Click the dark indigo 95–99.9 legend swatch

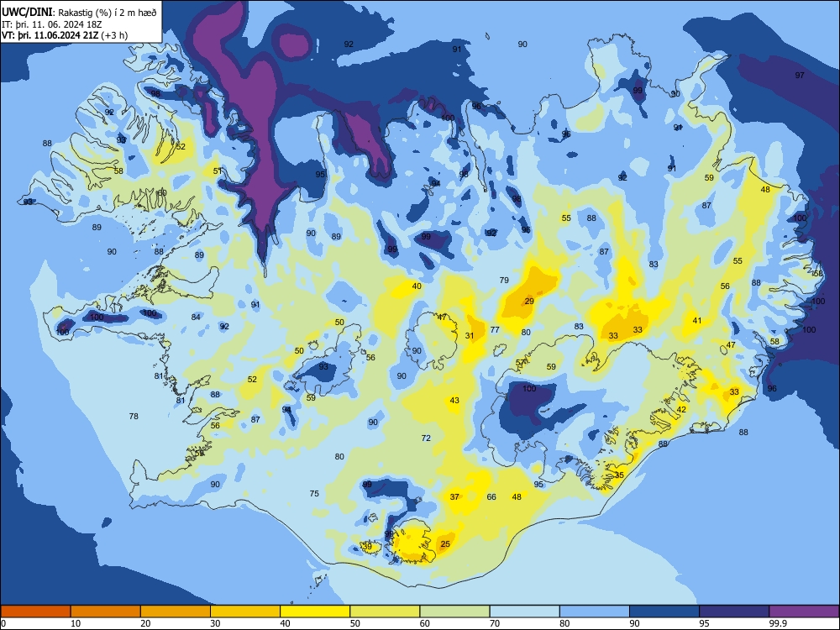tap(734, 612)
